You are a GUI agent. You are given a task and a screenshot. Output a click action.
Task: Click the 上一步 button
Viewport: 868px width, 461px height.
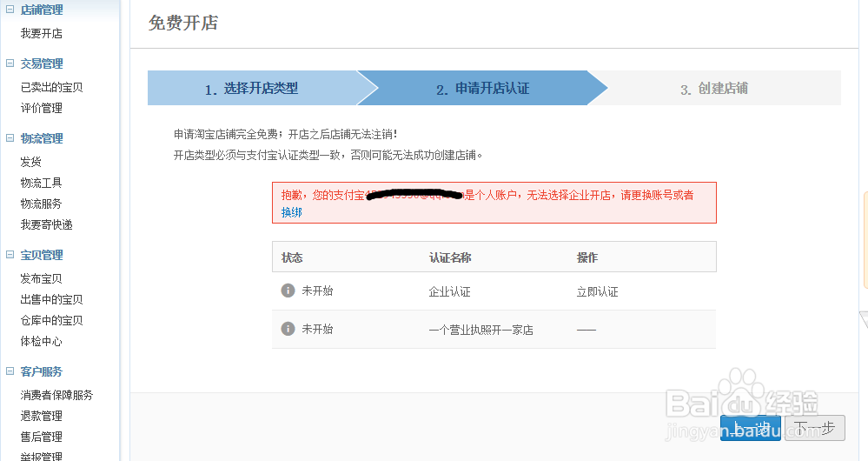coord(750,428)
